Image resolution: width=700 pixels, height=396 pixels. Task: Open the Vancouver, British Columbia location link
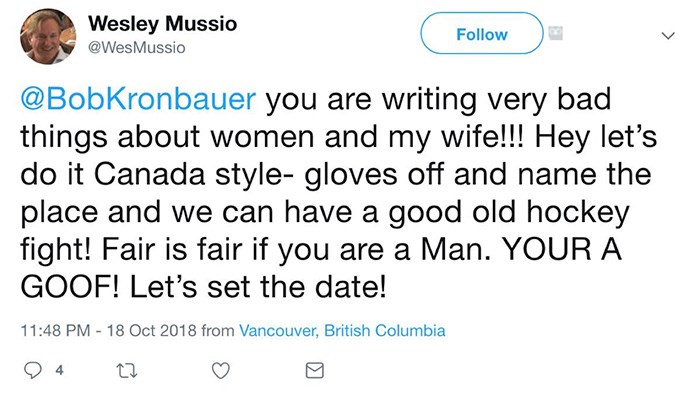(x=342, y=330)
